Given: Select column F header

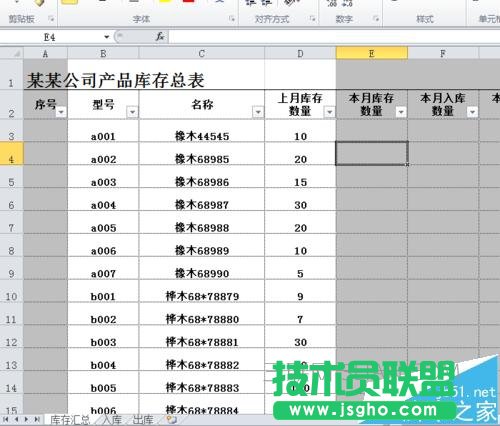Looking at the screenshot, I should tap(443, 53).
